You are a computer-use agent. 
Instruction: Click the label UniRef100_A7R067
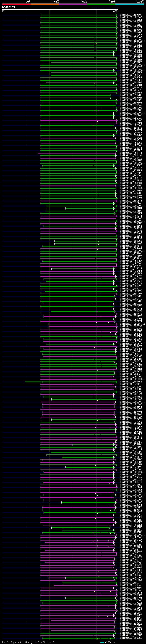click(x=131, y=35)
